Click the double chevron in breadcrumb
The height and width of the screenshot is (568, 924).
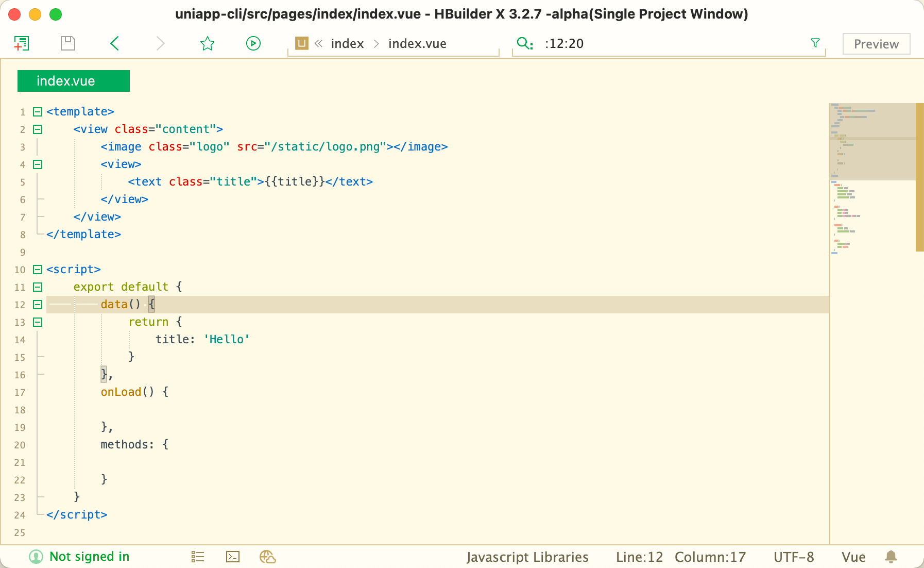click(x=319, y=43)
